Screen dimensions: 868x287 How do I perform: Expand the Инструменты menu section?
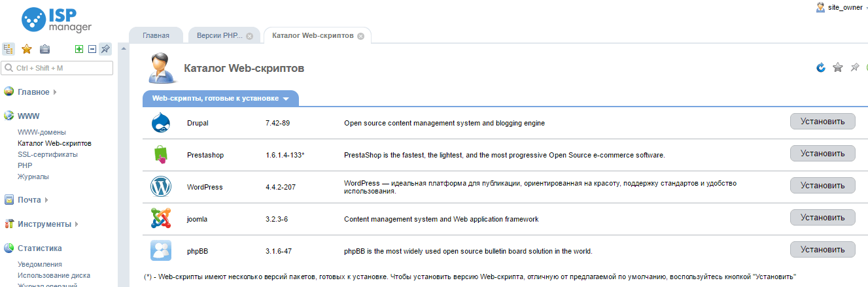48,224
